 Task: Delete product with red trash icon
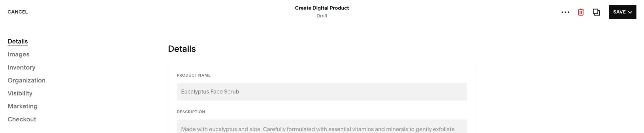tap(580, 12)
